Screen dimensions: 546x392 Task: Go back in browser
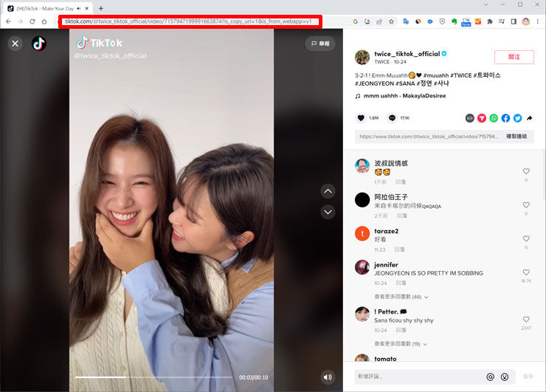pyautogui.click(x=8, y=21)
